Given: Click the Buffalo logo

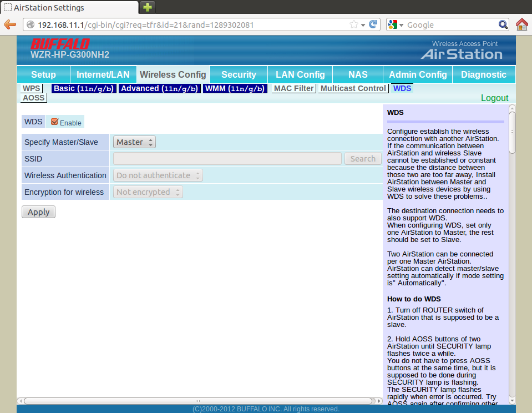Looking at the screenshot, I should [60, 44].
